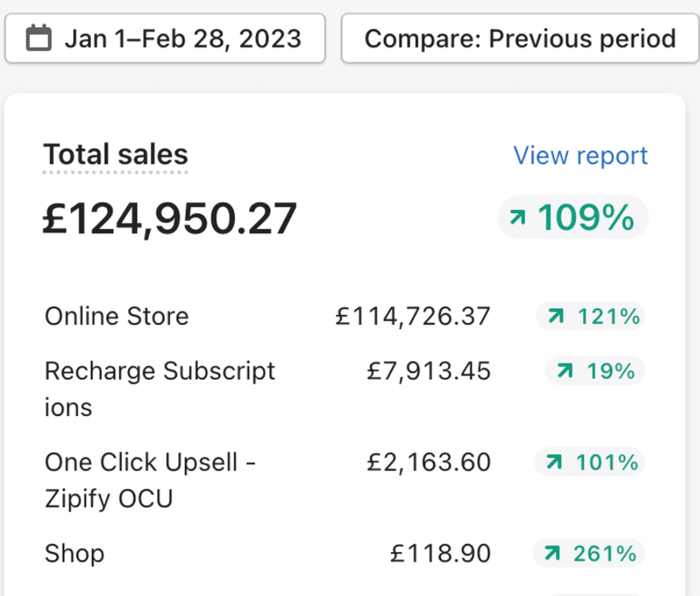The image size is (700, 596).
Task: Click the arrow icon next to 121%
Action: (x=555, y=316)
